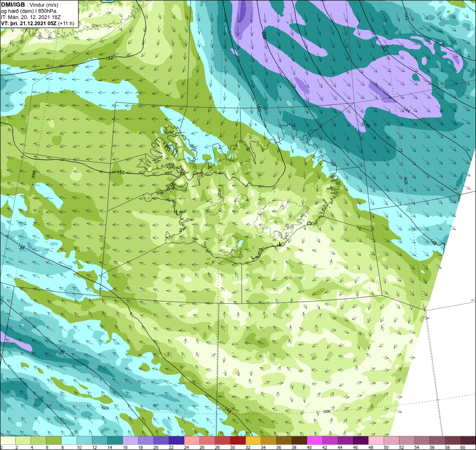Select the legend value '16'
Viewport: 476px width, 450px height.
click(125, 447)
